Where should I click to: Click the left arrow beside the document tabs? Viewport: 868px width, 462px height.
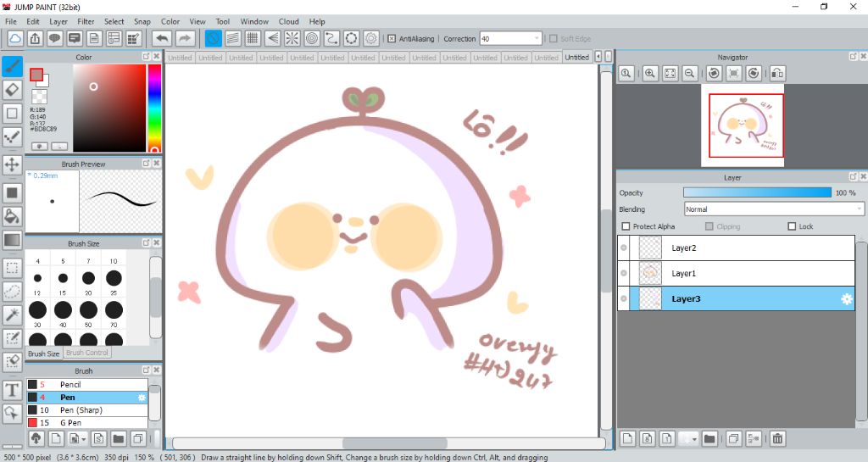[x=598, y=57]
